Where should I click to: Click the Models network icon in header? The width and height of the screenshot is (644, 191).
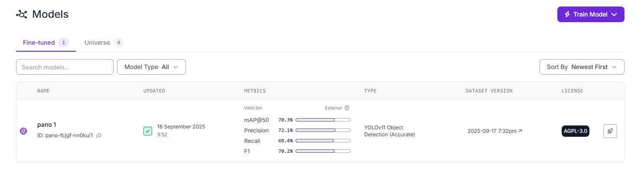pos(22,14)
